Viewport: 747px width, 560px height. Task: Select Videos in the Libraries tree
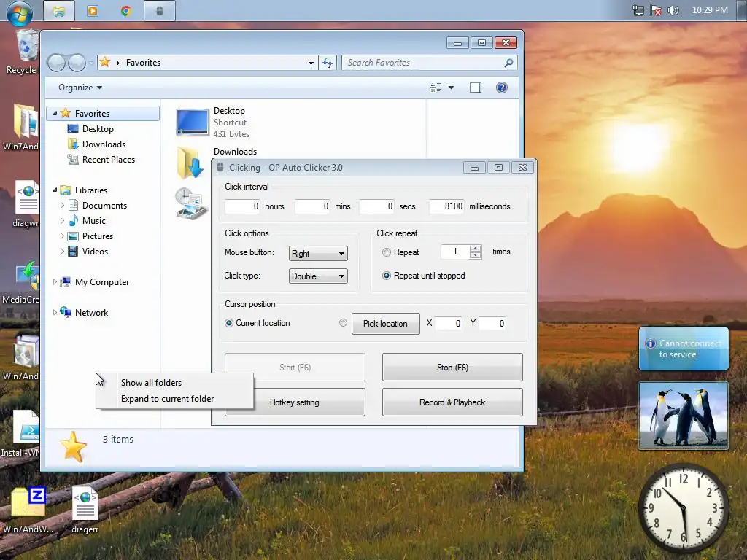(x=96, y=252)
